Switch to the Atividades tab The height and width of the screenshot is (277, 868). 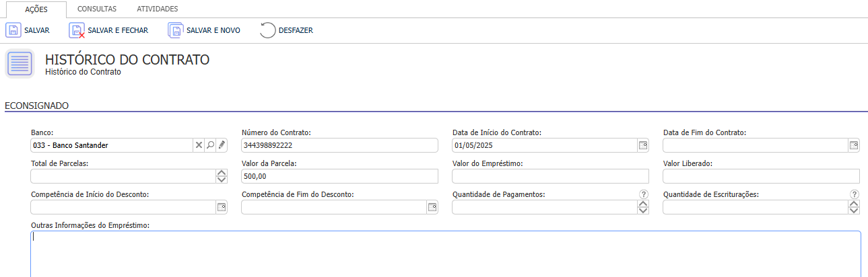point(158,9)
